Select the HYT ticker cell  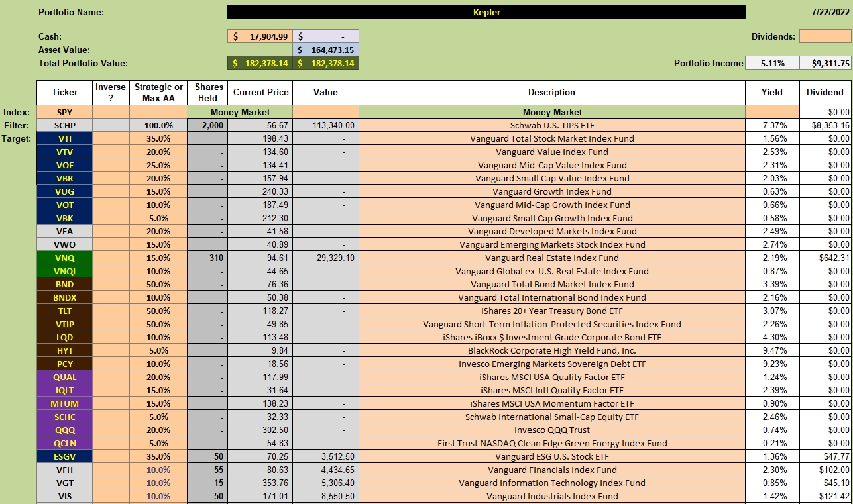[x=64, y=350]
